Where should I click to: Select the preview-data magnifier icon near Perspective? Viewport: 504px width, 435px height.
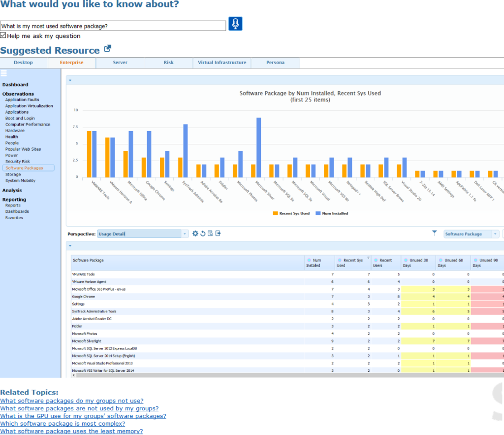pyautogui.click(x=210, y=233)
